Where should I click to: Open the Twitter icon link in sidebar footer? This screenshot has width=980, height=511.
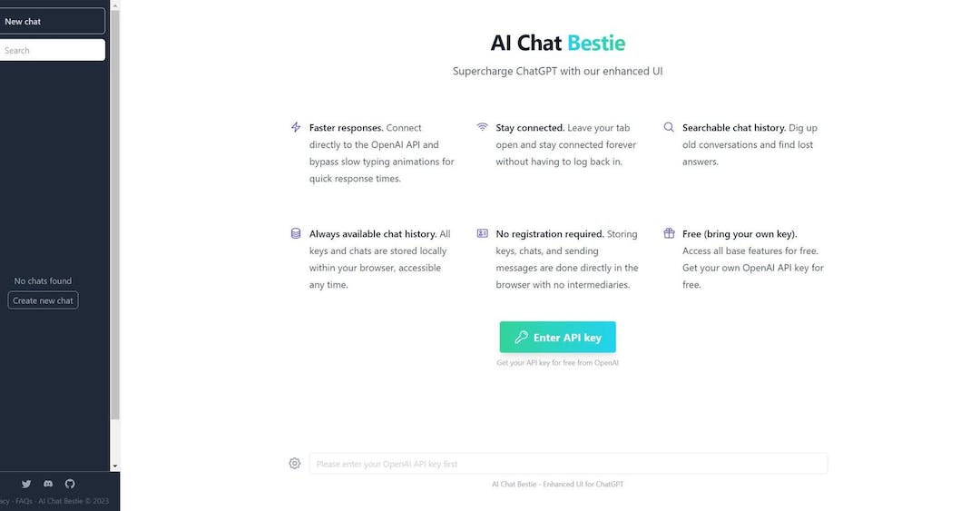(26, 484)
